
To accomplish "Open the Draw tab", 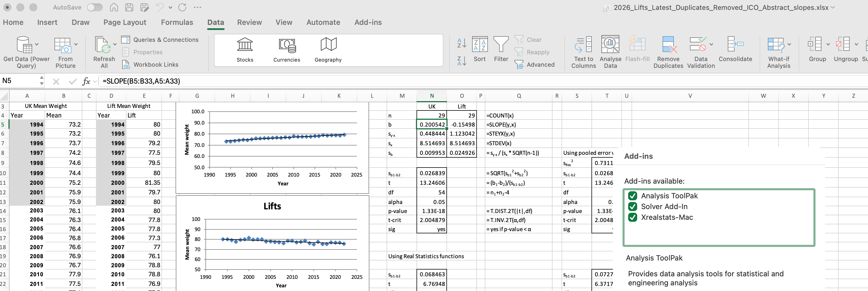I will click(80, 22).
